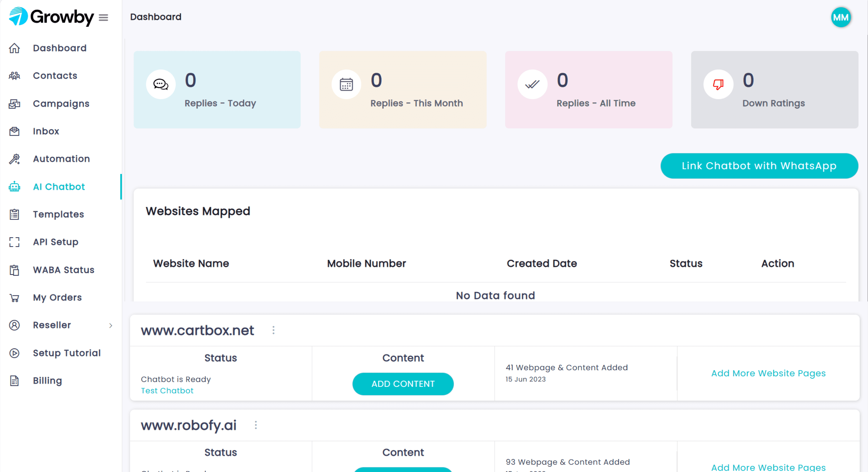
Task: Click Add More Website Pages for cartbox.net
Action: pyautogui.click(x=768, y=373)
